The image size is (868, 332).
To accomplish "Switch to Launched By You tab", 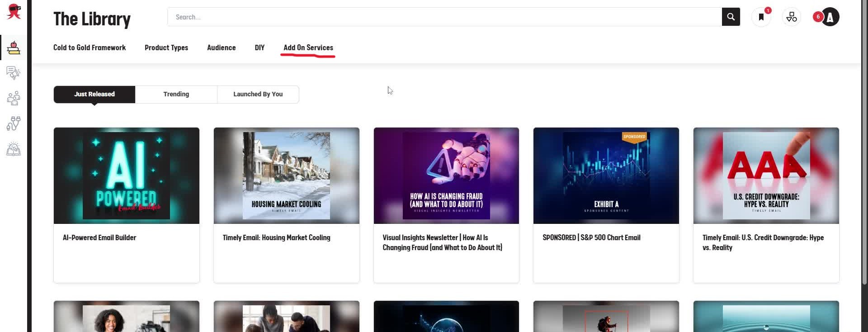I will coord(258,94).
